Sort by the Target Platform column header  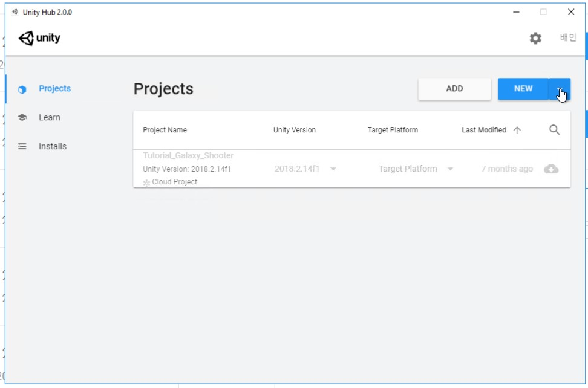point(393,130)
